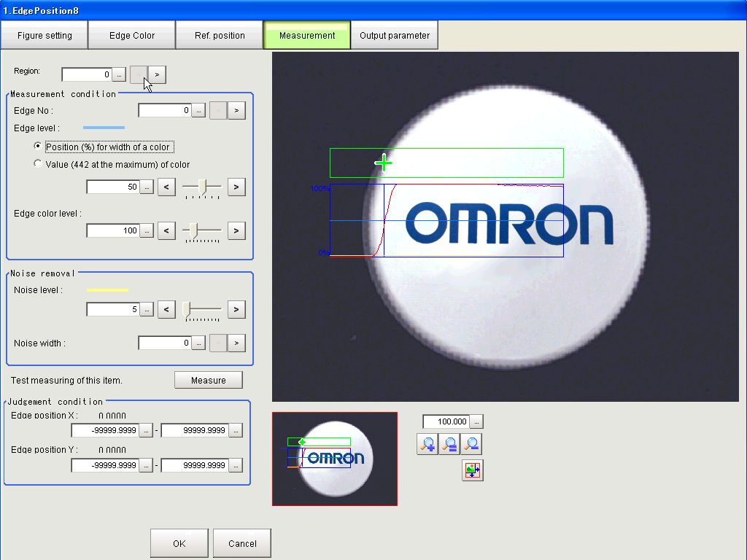This screenshot has height=560, width=747.
Task: Open the Output parameter tab
Action: pyautogui.click(x=395, y=35)
